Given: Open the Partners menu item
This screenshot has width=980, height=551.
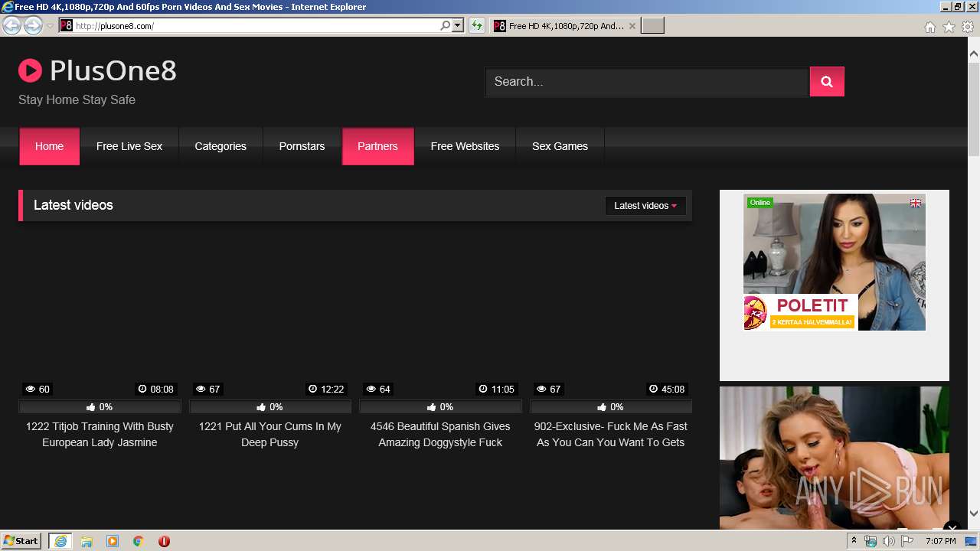Looking at the screenshot, I should (377, 146).
